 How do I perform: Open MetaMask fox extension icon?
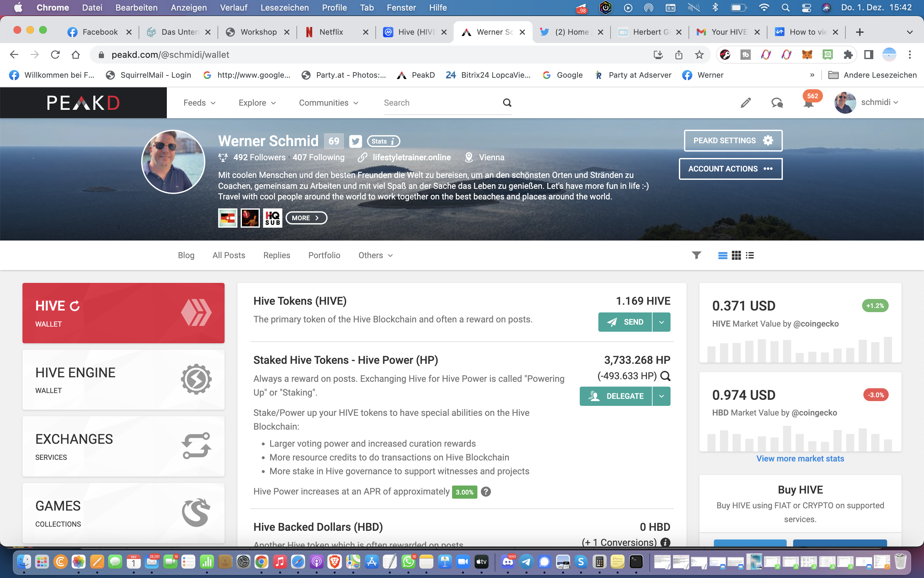pos(807,55)
